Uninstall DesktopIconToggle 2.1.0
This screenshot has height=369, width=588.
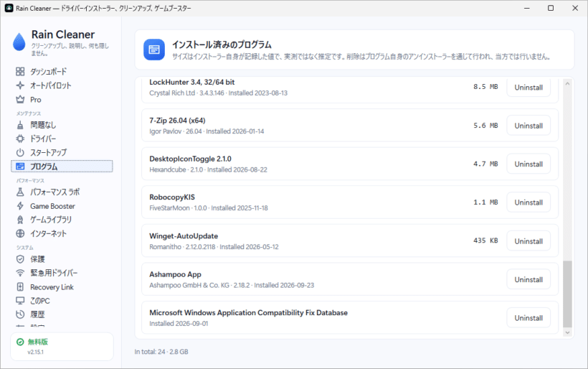528,164
